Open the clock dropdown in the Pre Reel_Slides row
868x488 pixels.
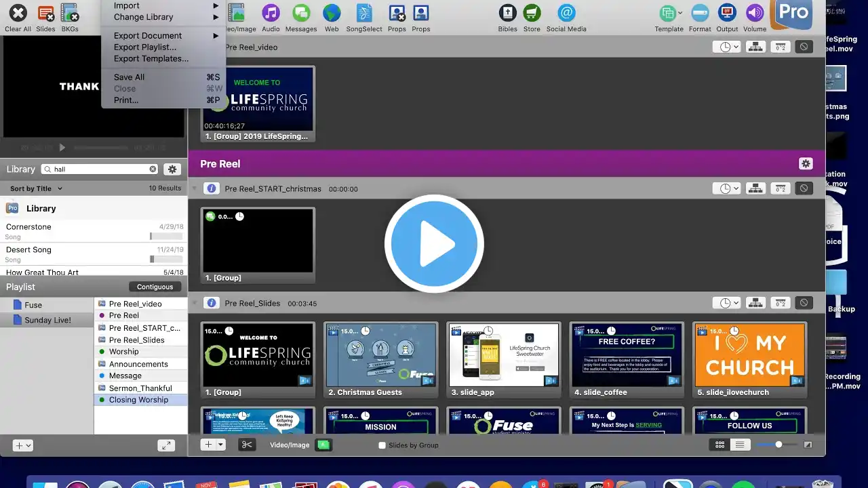(x=726, y=303)
